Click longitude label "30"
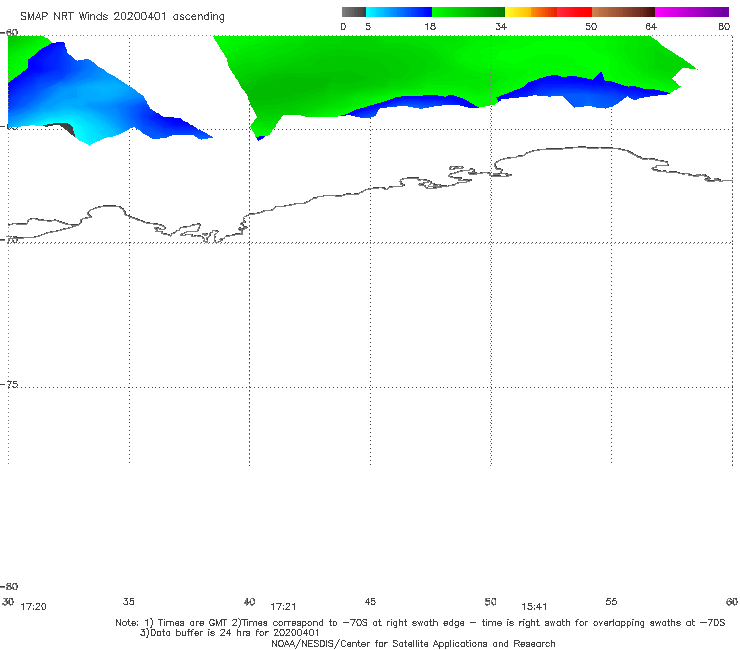The width and height of the screenshot is (740, 650). point(8,601)
